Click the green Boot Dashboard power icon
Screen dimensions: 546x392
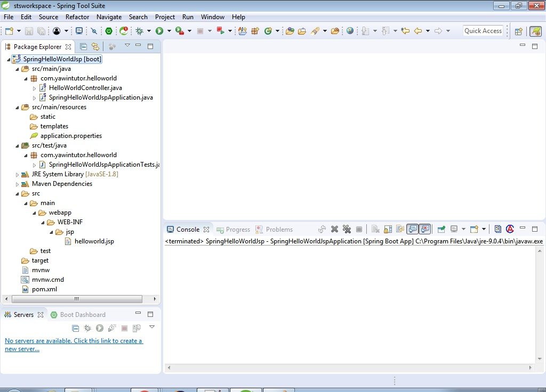pos(109,31)
